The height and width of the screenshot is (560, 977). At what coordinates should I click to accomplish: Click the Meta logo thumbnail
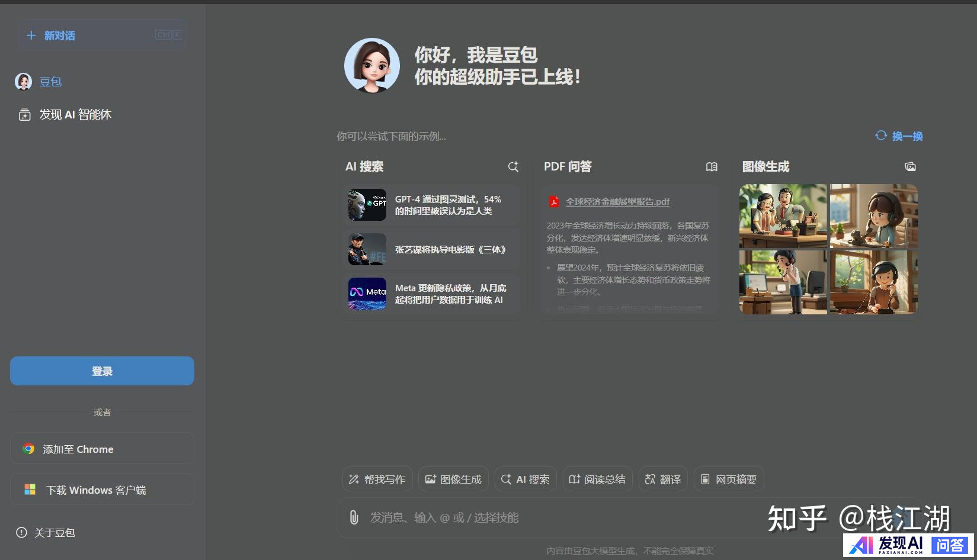[x=367, y=294]
